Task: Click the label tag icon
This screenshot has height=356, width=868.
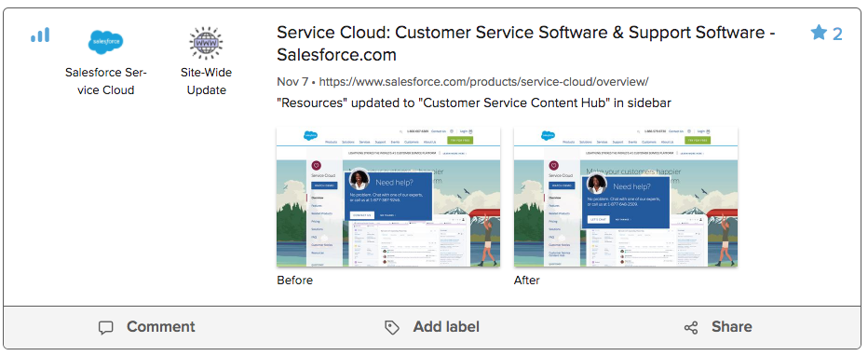Action: 392,328
